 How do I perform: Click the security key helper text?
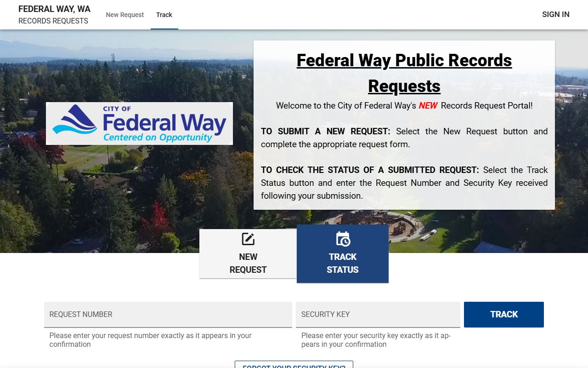(x=376, y=340)
